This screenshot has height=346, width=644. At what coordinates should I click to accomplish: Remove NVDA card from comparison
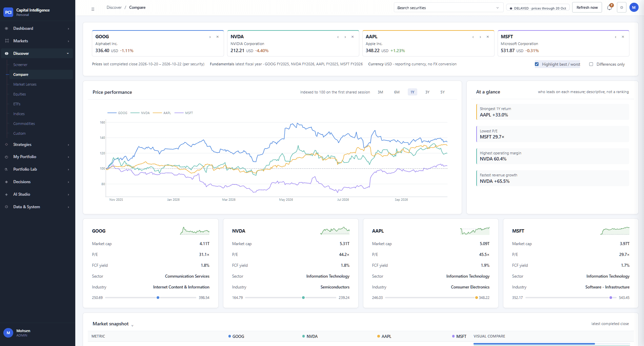(x=353, y=37)
